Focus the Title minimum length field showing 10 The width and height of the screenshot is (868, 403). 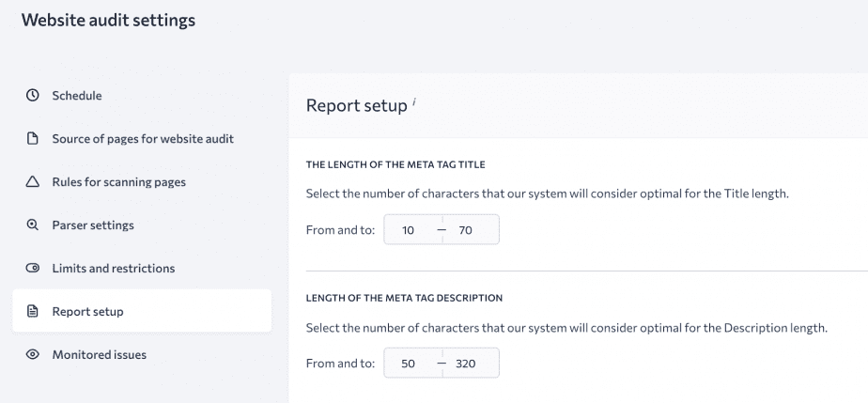(411, 230)
